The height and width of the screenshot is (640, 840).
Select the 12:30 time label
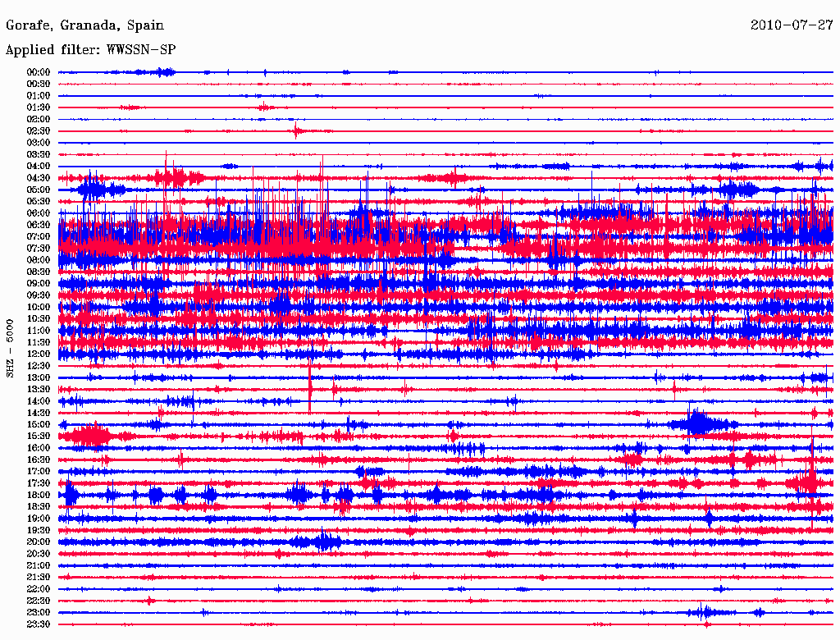(x=38, y=366)
